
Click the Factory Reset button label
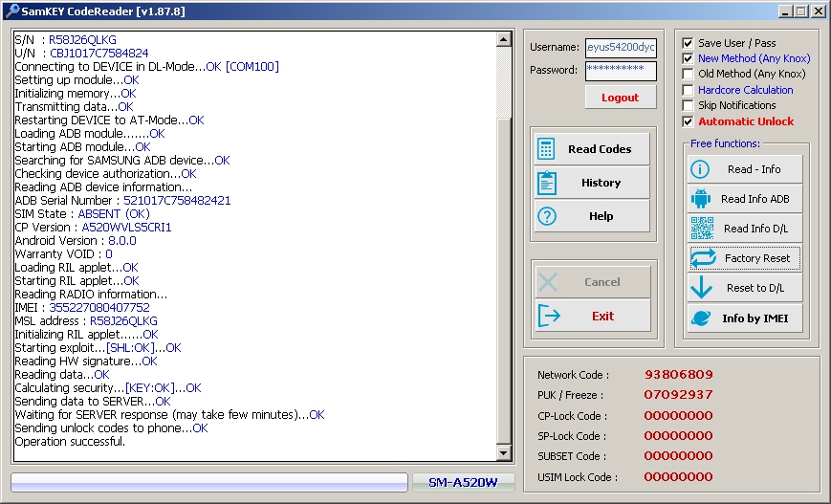757,258
